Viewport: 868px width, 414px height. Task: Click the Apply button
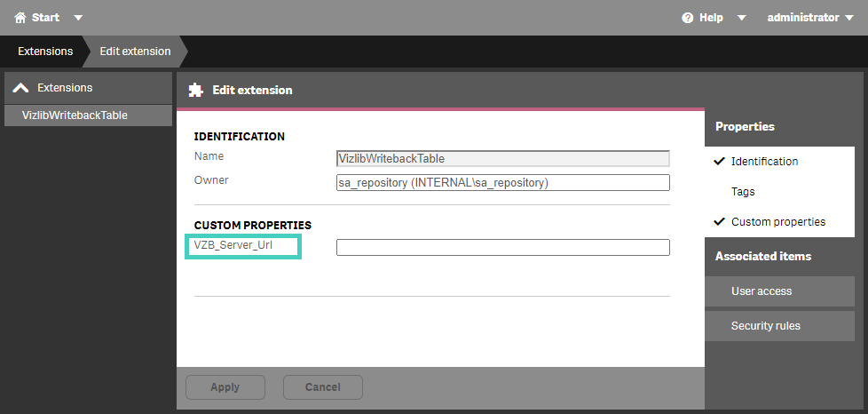tap(225, 387)
